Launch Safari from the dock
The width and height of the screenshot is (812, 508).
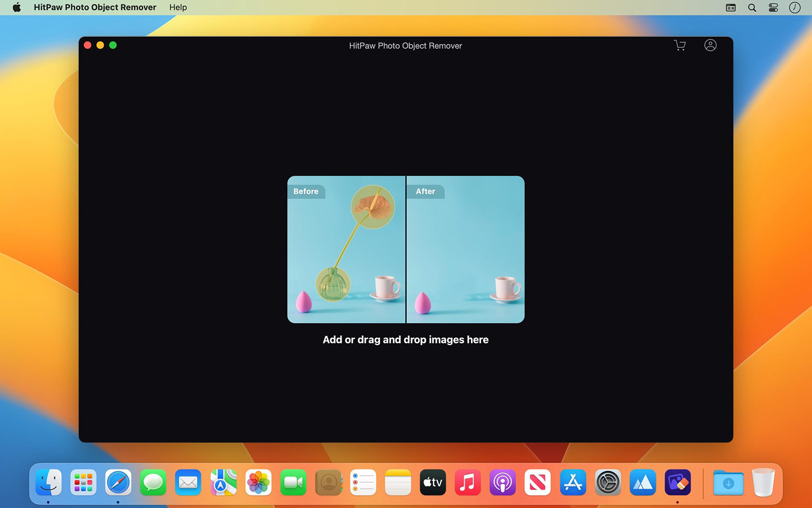[x=118, y=482]
